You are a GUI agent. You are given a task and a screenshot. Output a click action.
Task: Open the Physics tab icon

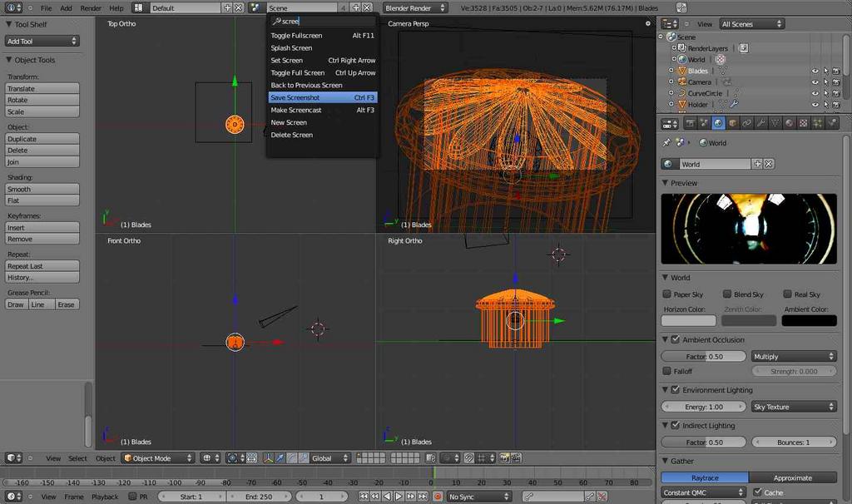pyautogui.click(x=831, y=123)
